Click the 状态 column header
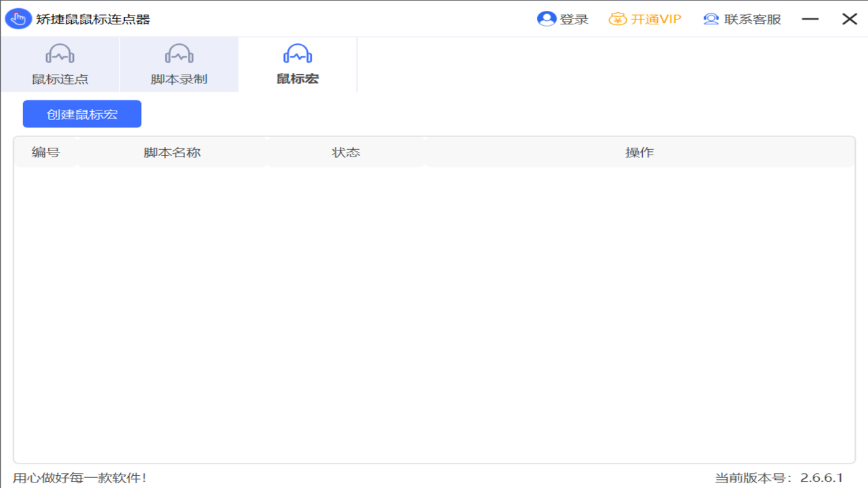The width and height of the screenshot is (868, 488). pos(347,152)
